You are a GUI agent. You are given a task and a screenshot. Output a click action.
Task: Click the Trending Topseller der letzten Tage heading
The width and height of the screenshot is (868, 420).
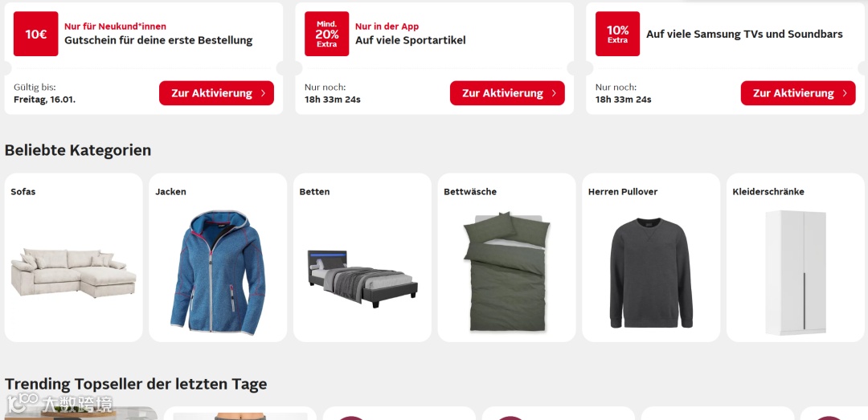136,384
